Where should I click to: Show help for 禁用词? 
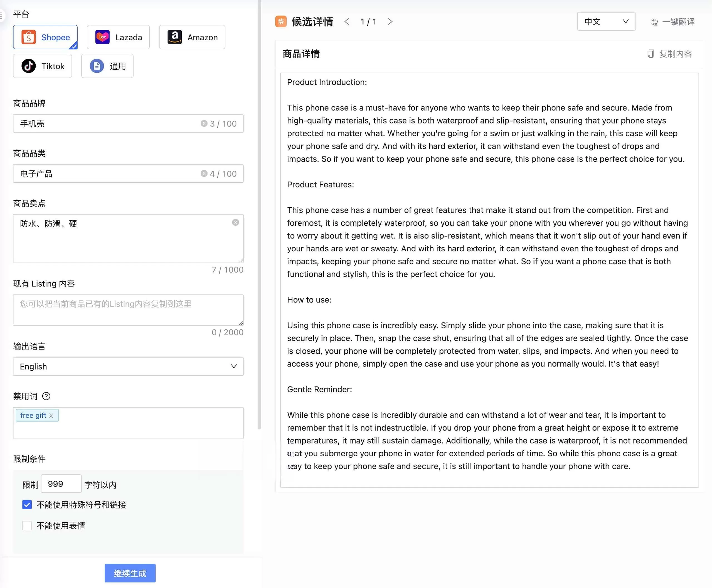coord(46,396)
